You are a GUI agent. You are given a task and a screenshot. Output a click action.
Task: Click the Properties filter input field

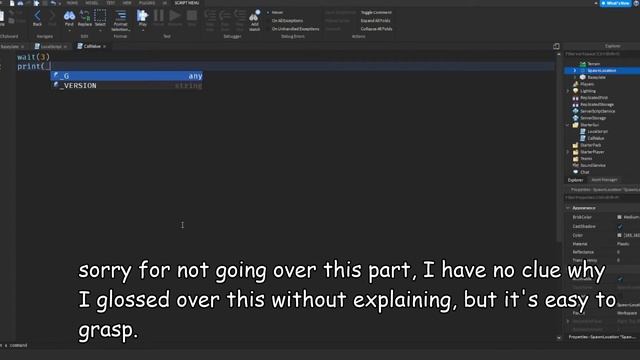tap(602, 198)
